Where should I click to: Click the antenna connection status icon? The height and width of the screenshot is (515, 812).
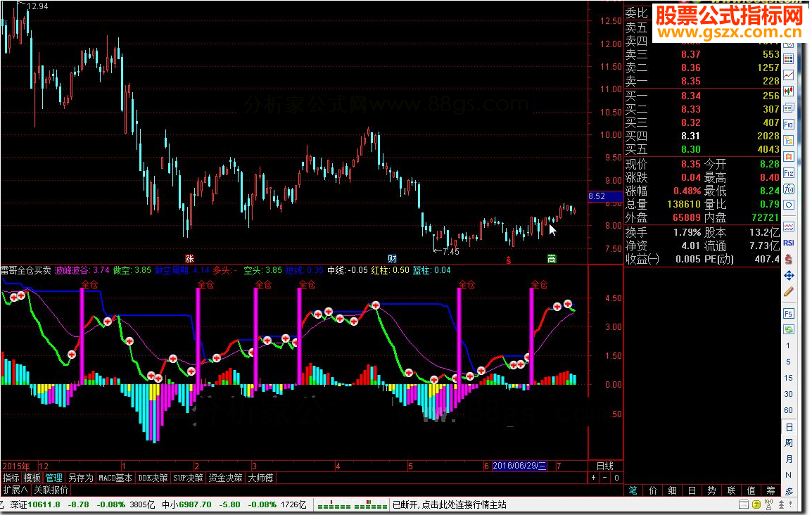pyautogui.click(x=769, y=504)
